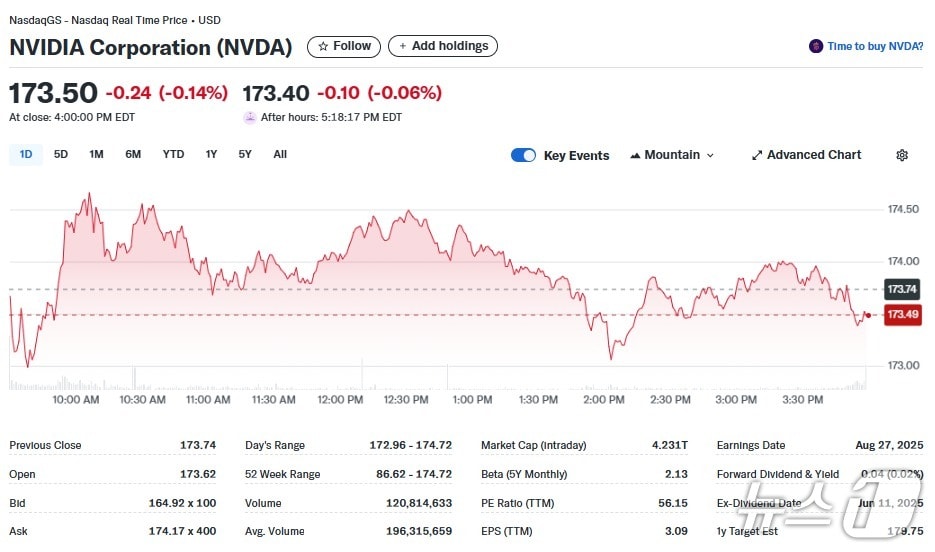The image size is (935, 552).
Task: Click the after hours moon icon
Action: (249, 117)
